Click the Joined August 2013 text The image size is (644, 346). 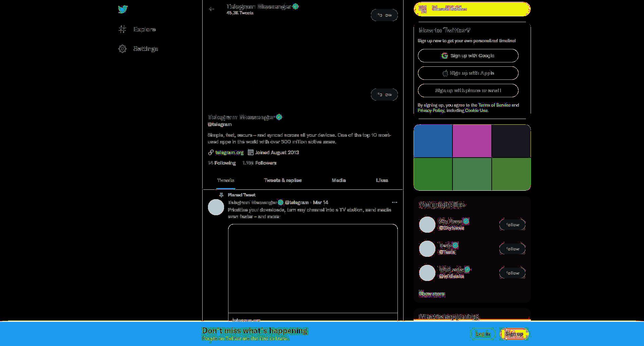[277, 152]
